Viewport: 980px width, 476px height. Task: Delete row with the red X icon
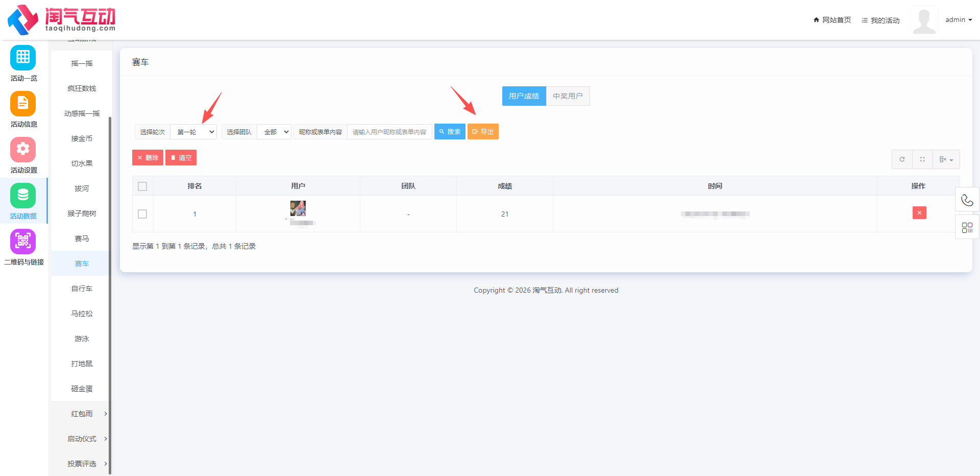919,213
